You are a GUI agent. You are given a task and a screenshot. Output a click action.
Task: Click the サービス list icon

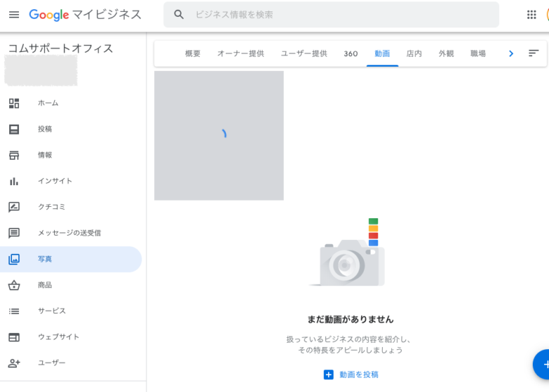tap(14, 311)
